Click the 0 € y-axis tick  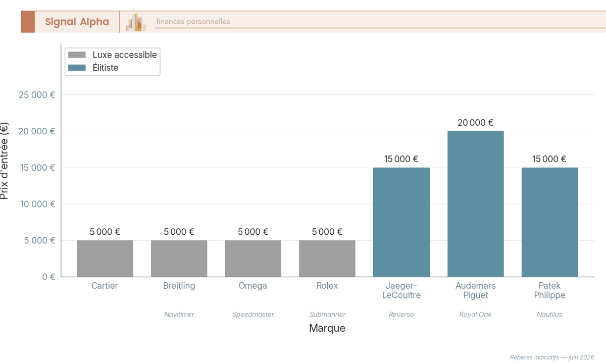pyautogui.click(x=49, y=277)
